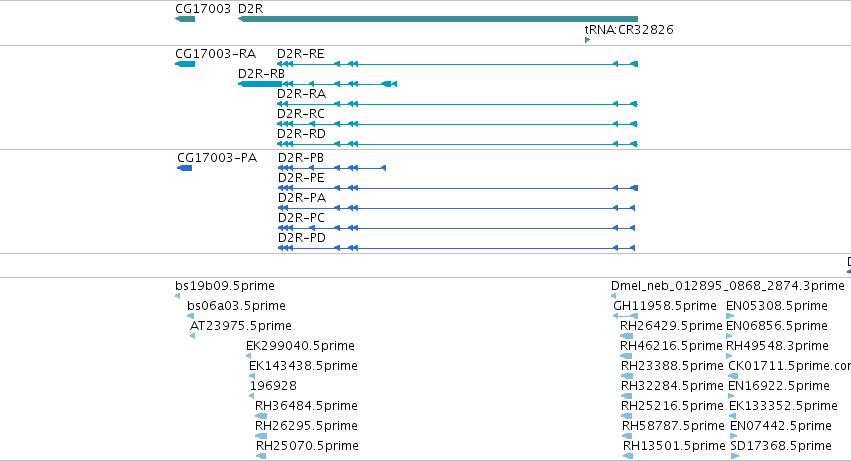This screenshot has height=461, width=851.
Task: Click the EK143438.5prime EST arrow
Action: click(x=252, y=376)
